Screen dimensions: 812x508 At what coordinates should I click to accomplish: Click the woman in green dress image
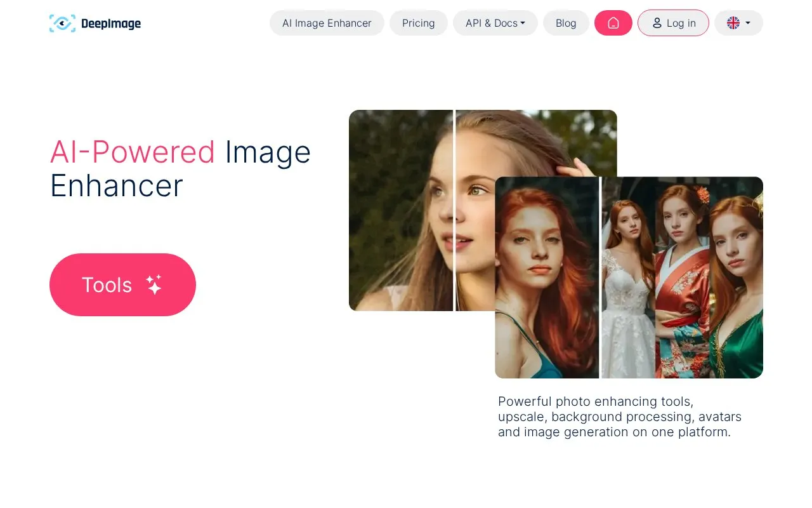(737, 277)
